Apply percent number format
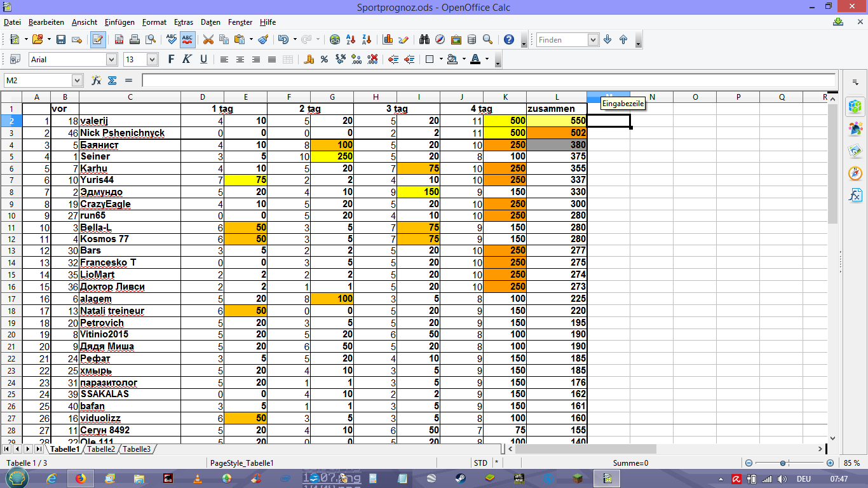 click(x=324, y=59)
